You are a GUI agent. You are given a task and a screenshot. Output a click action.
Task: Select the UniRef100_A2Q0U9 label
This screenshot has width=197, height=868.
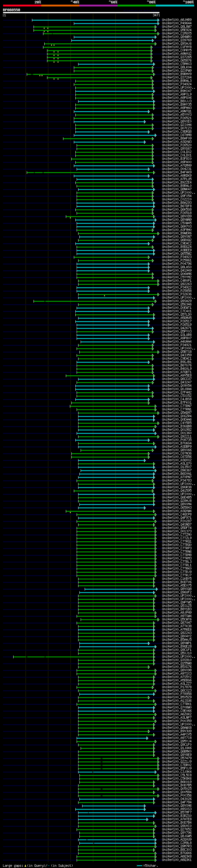click(x=177, y=839)
